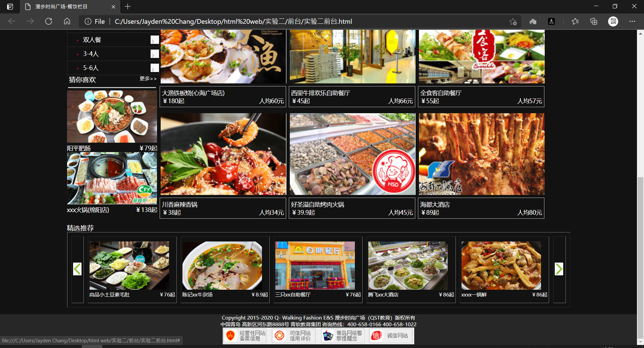Click the Copyright 2015-2020 footer line
Screen dimensions: 644x348
[x=318, y=318]
